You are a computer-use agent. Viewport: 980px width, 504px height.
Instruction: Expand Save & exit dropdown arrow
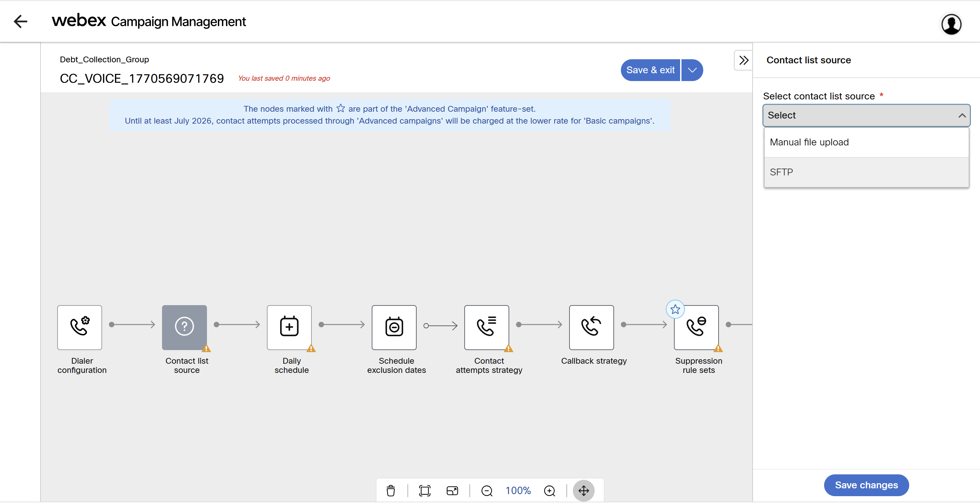tap(692, 70)
